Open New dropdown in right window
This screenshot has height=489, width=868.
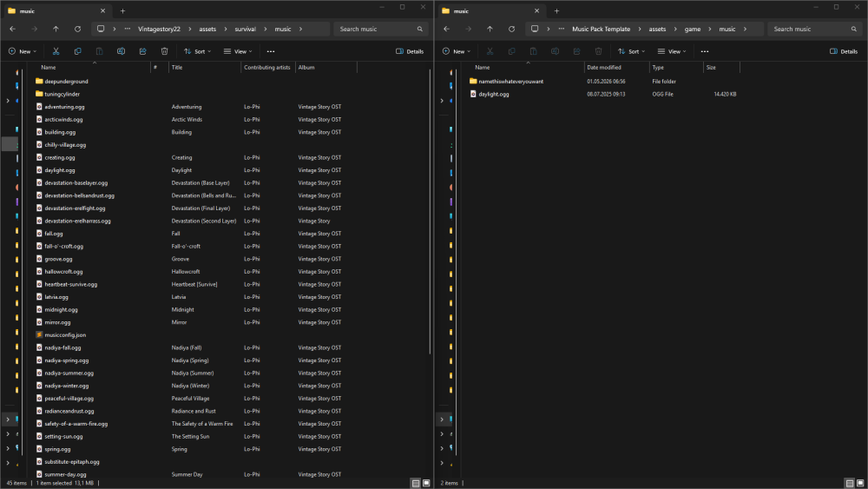coord(457,51)
